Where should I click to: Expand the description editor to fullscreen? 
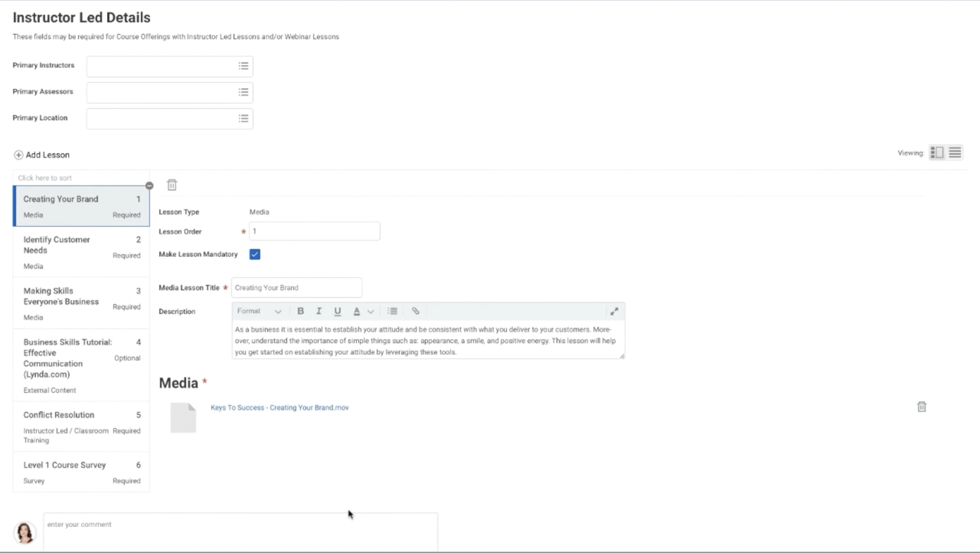(615, 311)
